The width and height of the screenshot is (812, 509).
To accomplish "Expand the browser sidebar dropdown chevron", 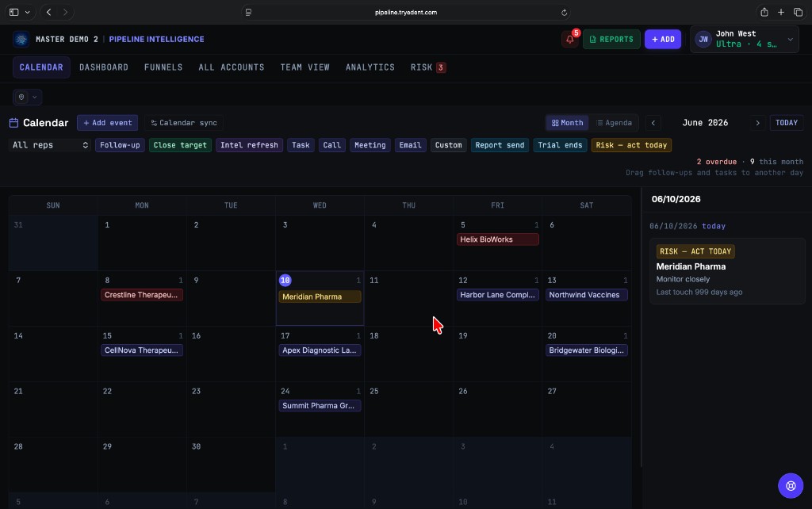I will (28, 12).
